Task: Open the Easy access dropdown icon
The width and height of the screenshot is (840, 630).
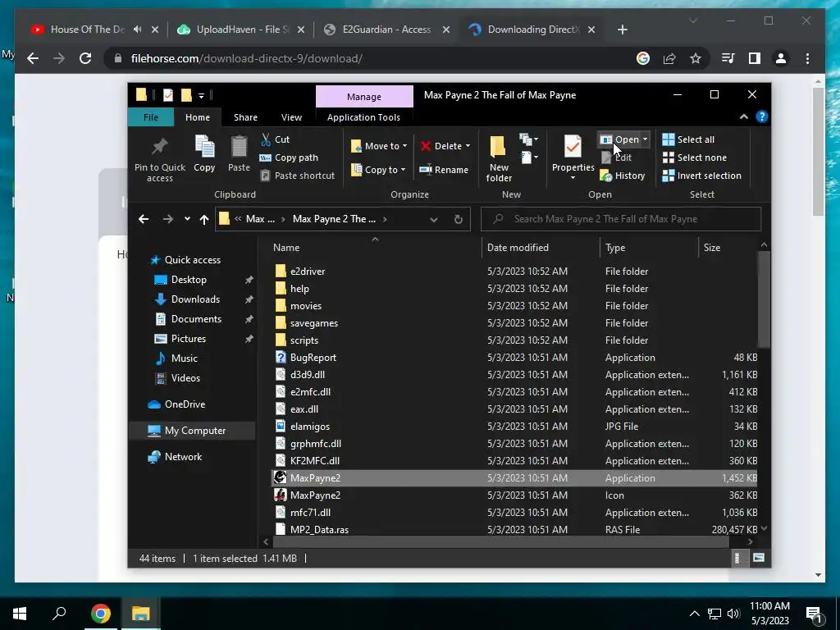Action: coord(529,157)
